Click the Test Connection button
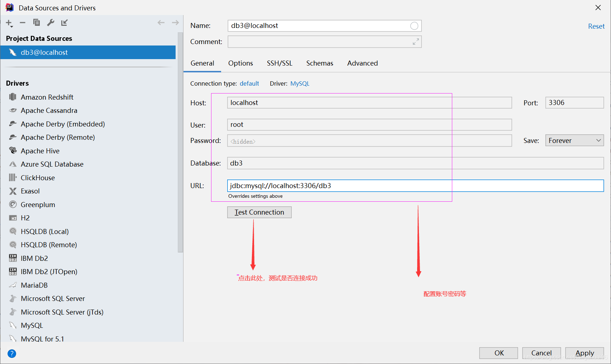This screenshot has height=364, width=611. coord(259,212)
